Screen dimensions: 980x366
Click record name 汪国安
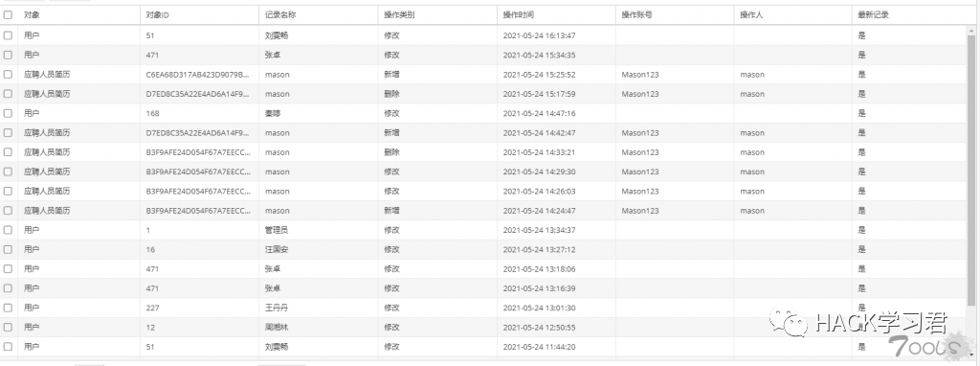click(277, 249)
